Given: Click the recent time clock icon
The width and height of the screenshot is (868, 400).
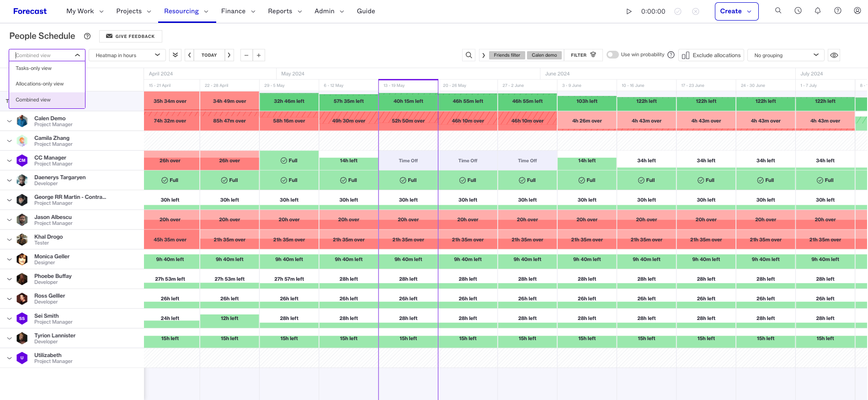Looking at the screenshot, I should click(x=798, y=11).
